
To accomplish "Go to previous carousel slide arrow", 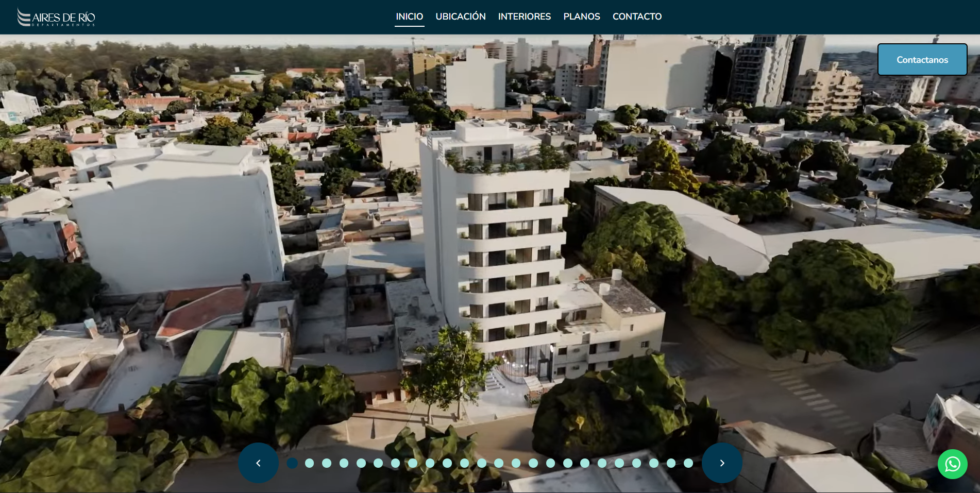I will (259, 463).
